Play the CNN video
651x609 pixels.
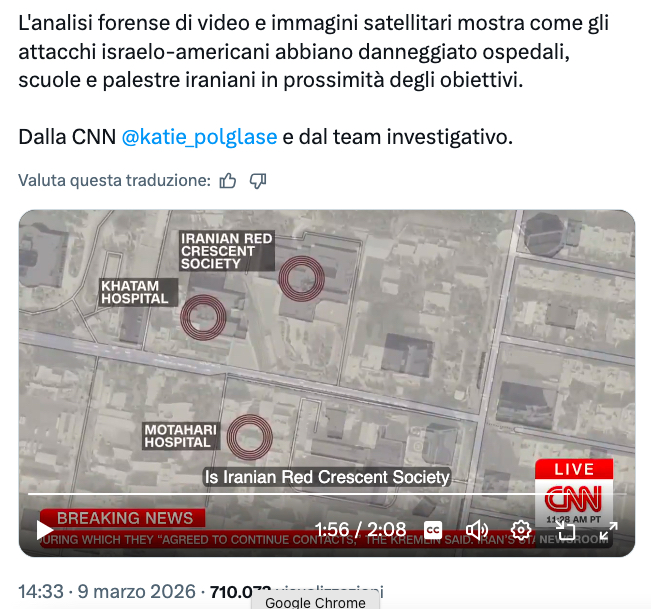(44, 530)
